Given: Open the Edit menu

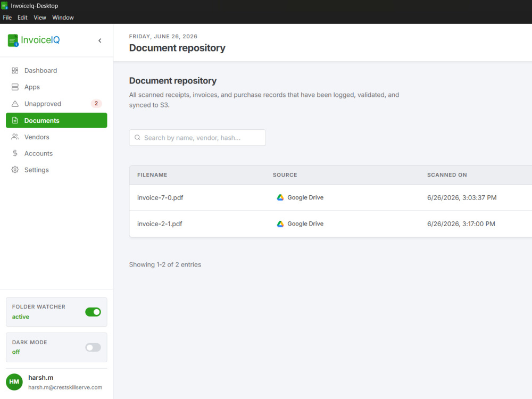Looking at the screenshot, I should coord(22,18).
